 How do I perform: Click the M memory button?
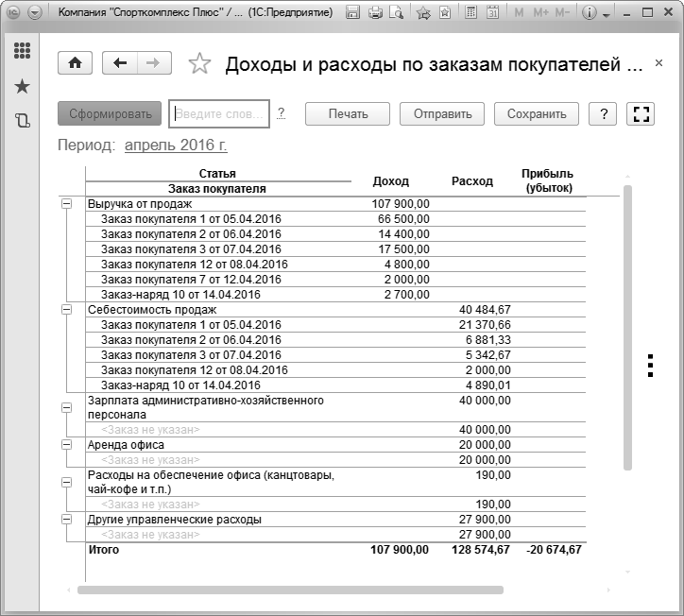519,12
